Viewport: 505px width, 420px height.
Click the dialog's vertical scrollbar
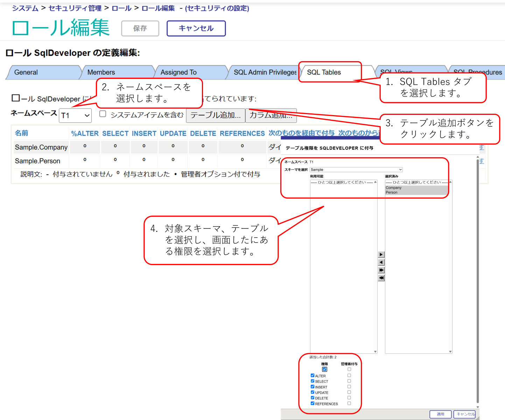tap(478, 280)
